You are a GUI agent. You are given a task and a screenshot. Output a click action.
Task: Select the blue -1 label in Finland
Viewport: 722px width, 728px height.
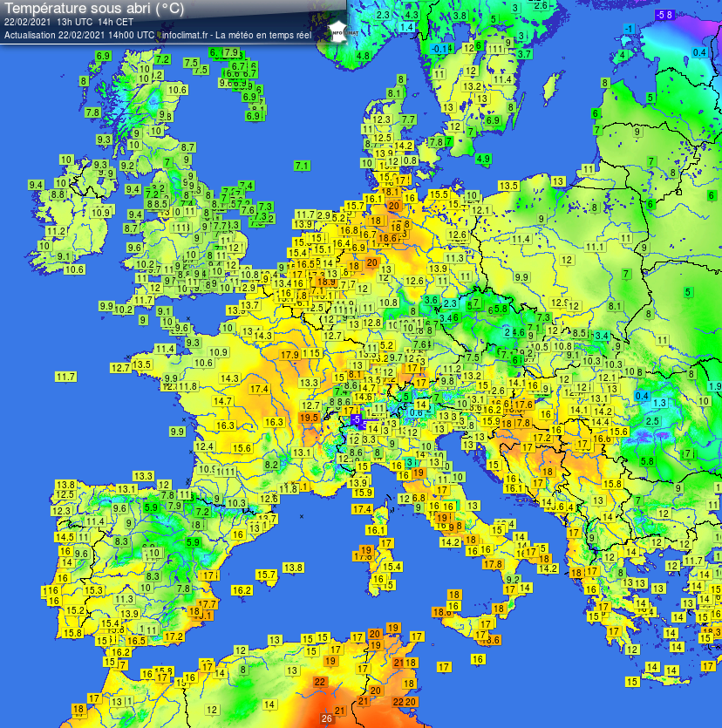[629, 29]
